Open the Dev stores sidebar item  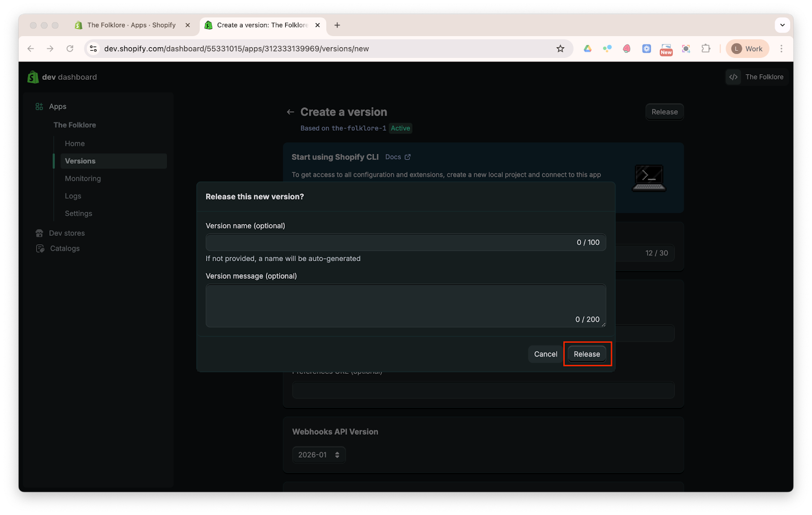click(x=66, y=233)
